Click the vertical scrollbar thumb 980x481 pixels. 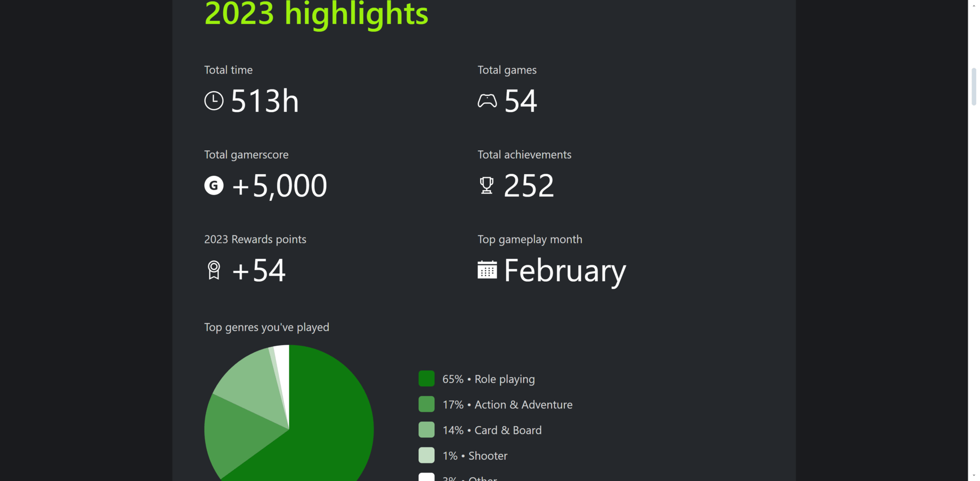[x=974, y=87]
